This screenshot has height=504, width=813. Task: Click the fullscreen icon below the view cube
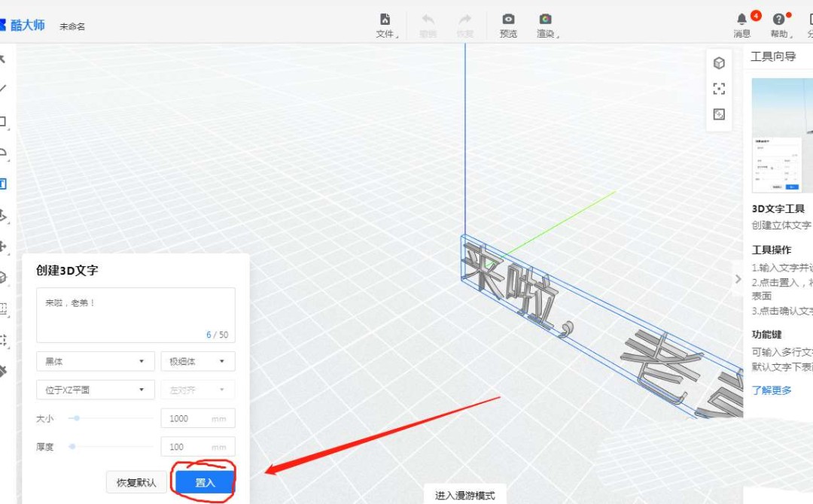tap(719, 89)
